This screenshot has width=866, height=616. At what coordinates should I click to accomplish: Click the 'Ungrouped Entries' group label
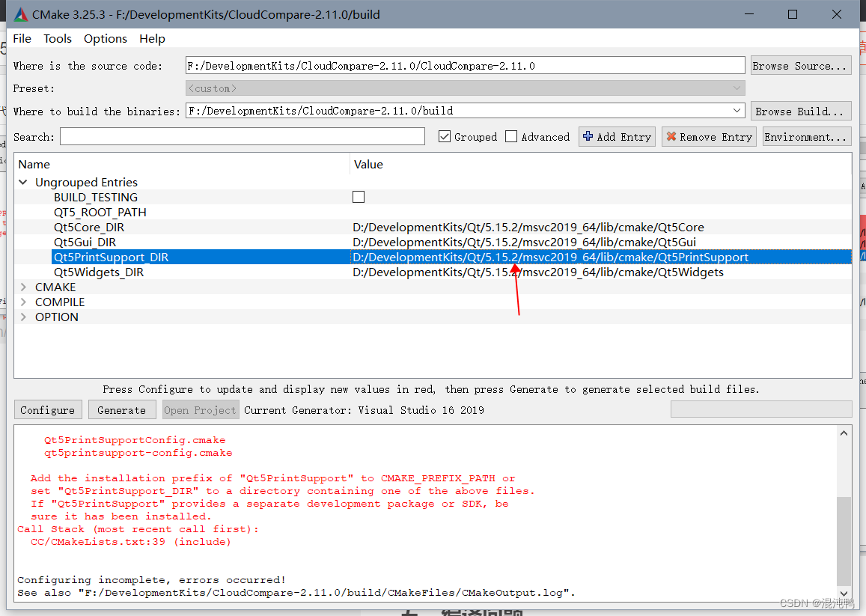[86, 183]
